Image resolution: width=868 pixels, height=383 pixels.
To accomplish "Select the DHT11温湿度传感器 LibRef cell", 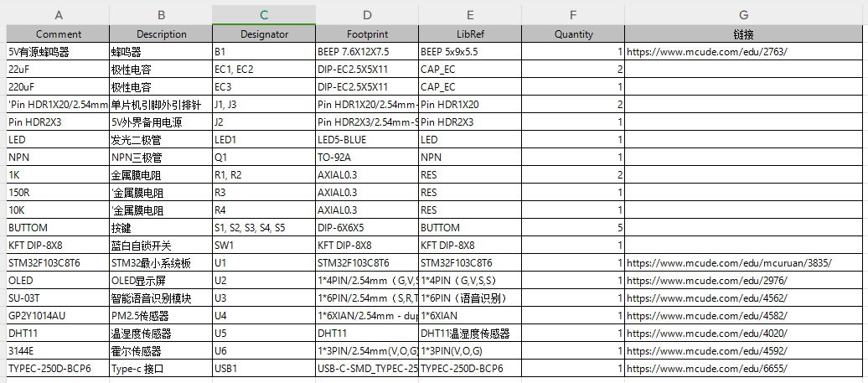I will [x=470, y=334].
